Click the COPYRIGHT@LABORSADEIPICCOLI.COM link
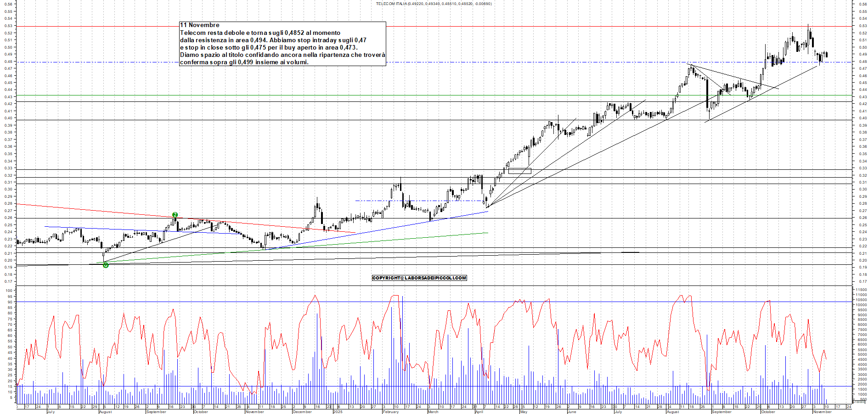Image resolution: width=868 pixels, height=414 pixels. coord(419,278)
